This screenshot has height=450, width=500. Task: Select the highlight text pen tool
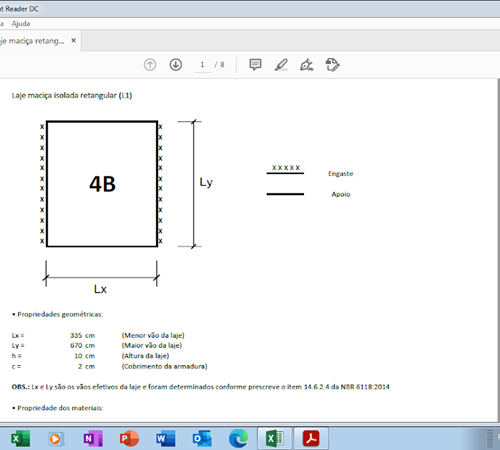coord(281,64)
